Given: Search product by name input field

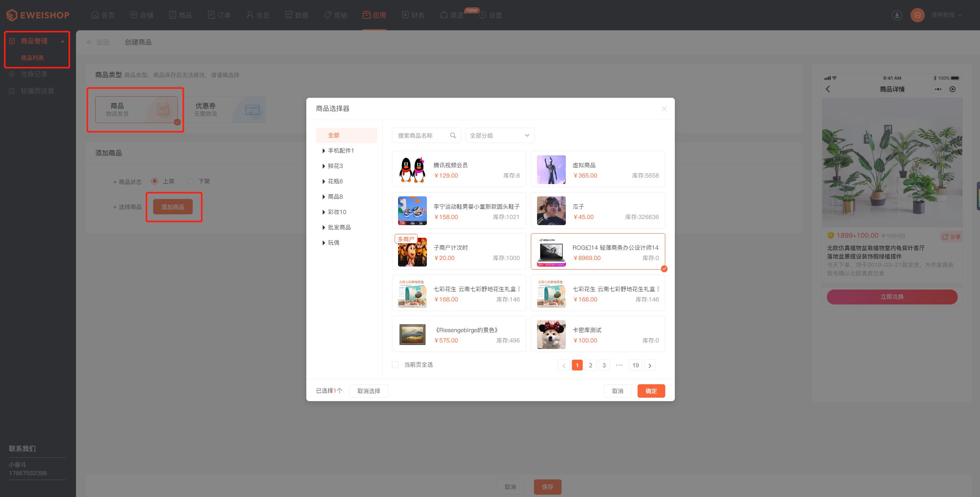Looking at the screenshot, I should [x=422, y=135].
